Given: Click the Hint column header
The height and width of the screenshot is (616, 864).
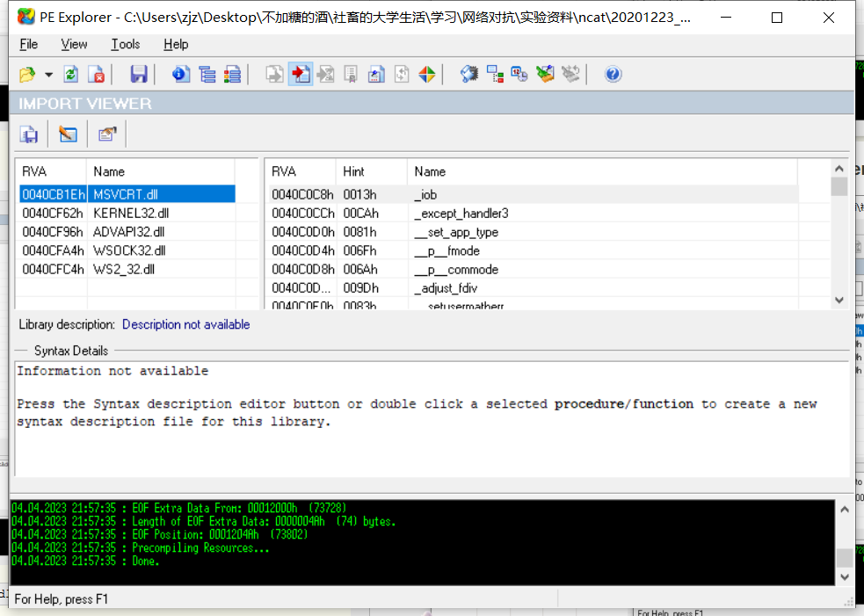Looking at the screenshot, I should point(372,171).
